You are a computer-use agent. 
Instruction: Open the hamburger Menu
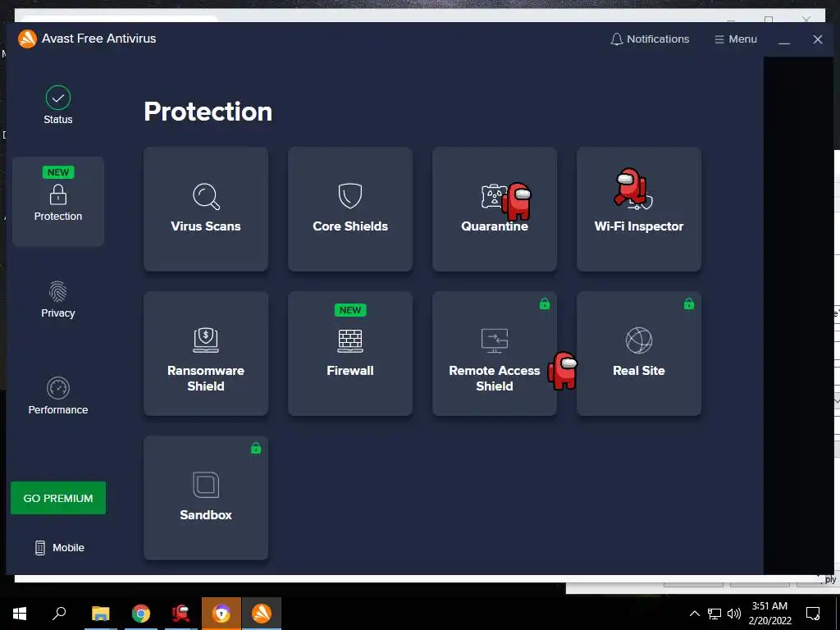(736, 39)
